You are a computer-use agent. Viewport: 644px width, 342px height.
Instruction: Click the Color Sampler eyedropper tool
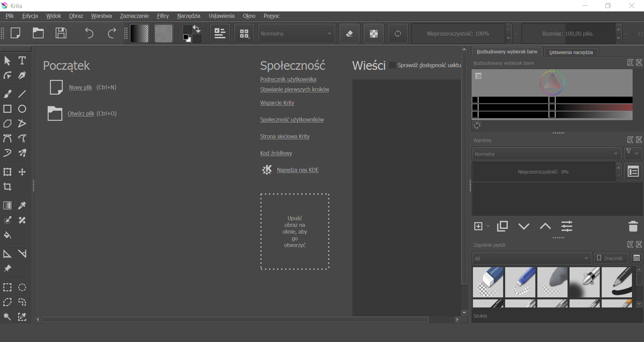pyautogui.click(x=22, y=205)
